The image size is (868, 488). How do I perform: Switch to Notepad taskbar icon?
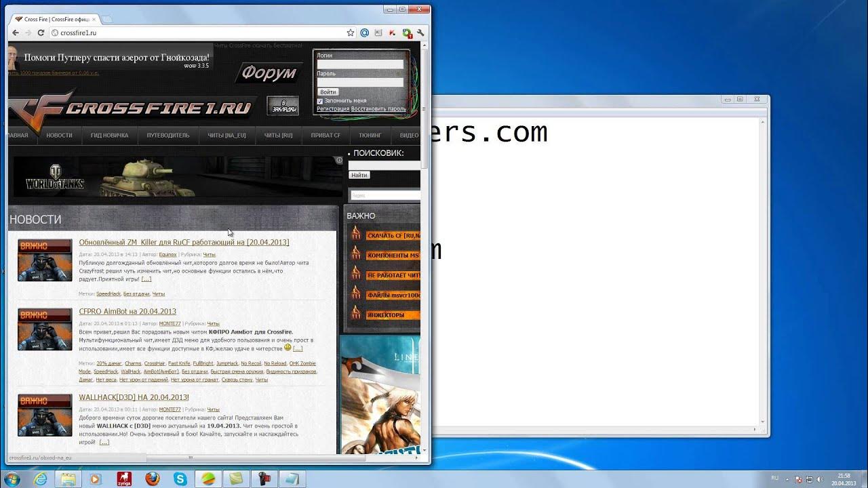point(293,479)
